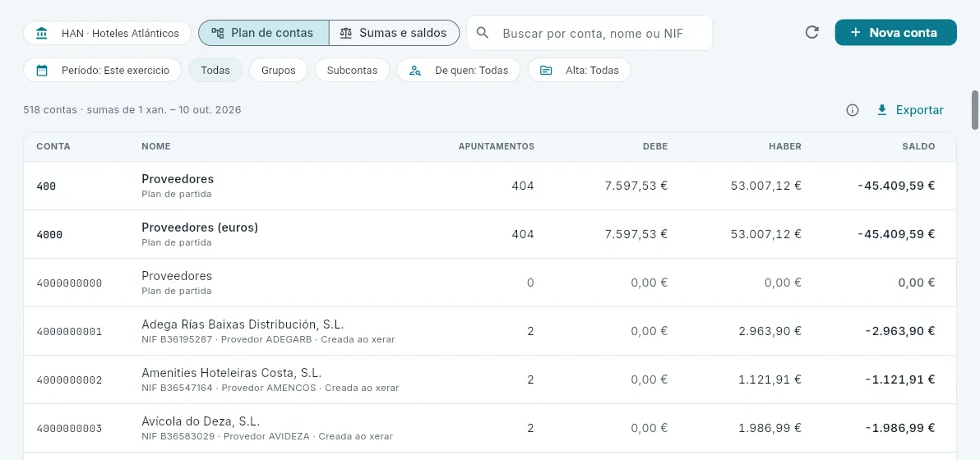Open HAN · Hoteles Atlánticos company selector
The height and width of the screenshot is (460, 980).
pos(108,33)
